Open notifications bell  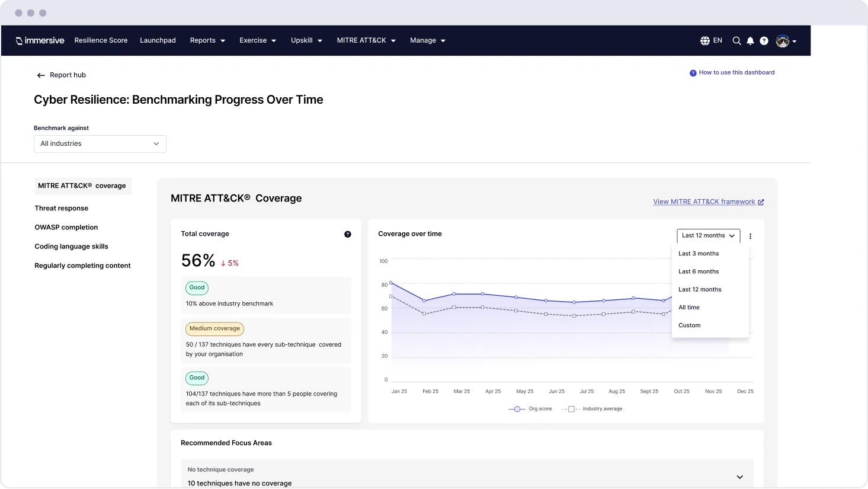(x=750, y=41)
